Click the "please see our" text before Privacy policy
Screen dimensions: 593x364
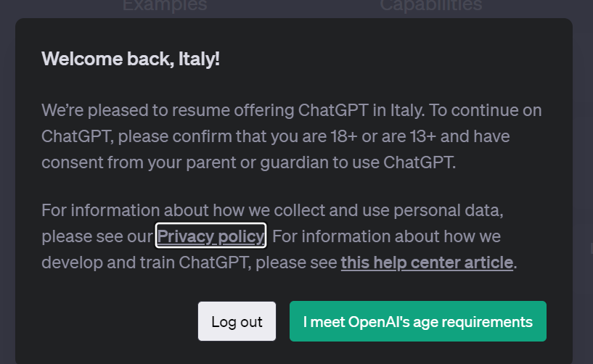click(x=97, y=236)
